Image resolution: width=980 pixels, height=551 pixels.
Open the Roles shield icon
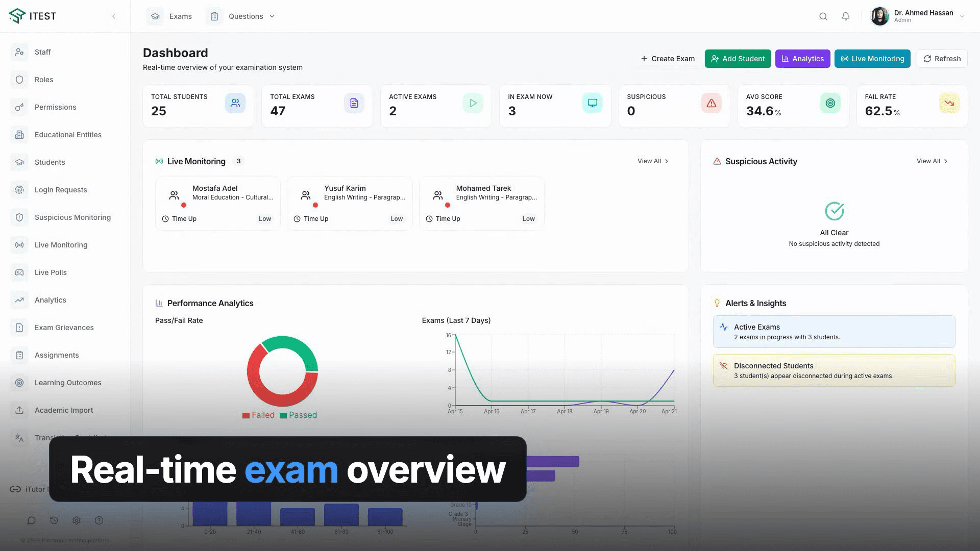click(x=19, y=80)
